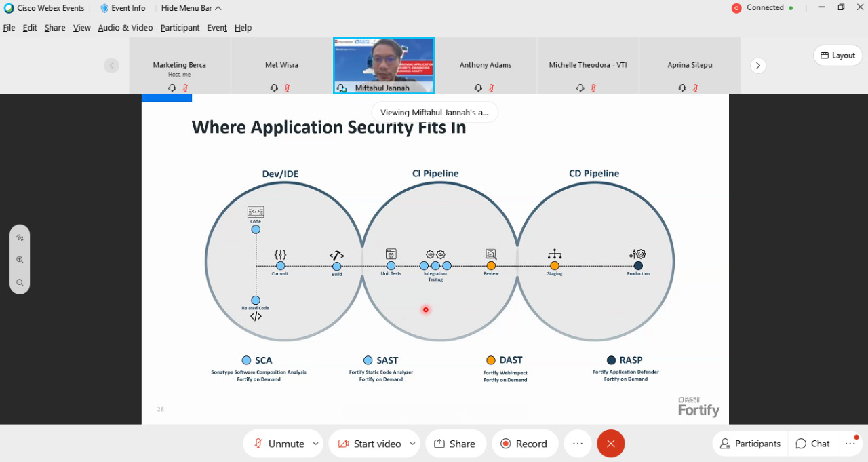This screenshot has height=462, width=868.
Task: Click the Share button
Action: point(455,444)
